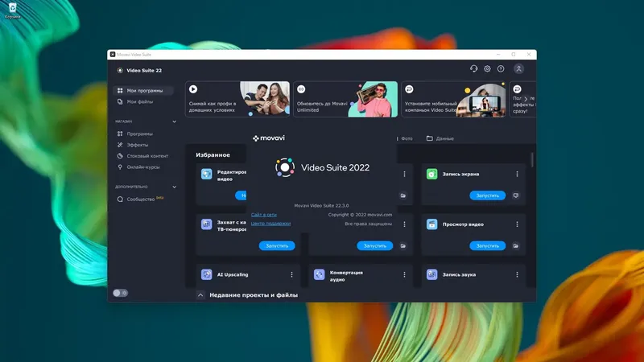This screenshot has width=644, height=362.
Task: Open three-dot menu for Просмотр видео
Action: [x=517, y=224]
